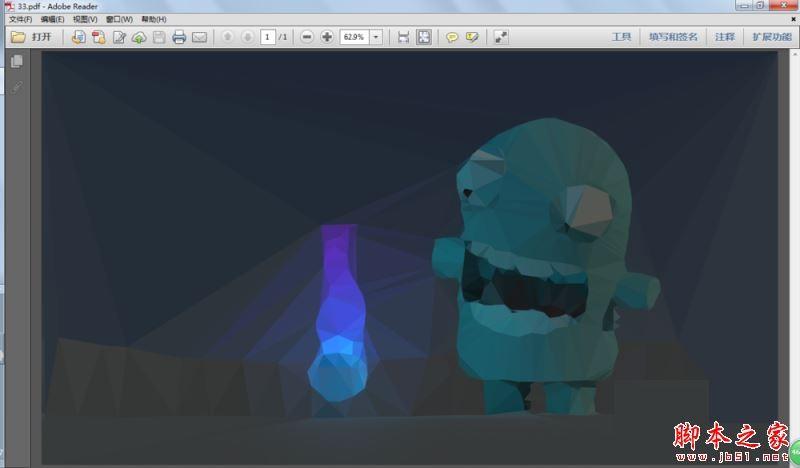Screen dimensions: 800x468
Task: Click the zoom in plus icon
Action: coord(327,37)
